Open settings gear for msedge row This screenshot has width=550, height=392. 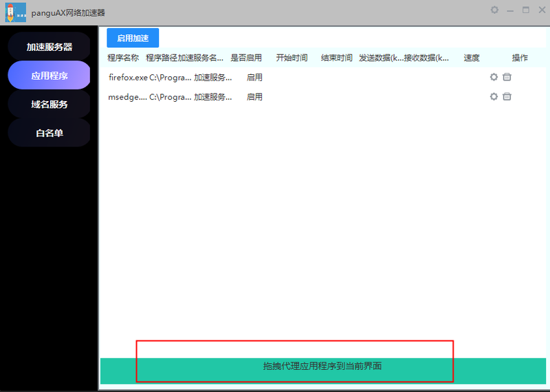494,96
